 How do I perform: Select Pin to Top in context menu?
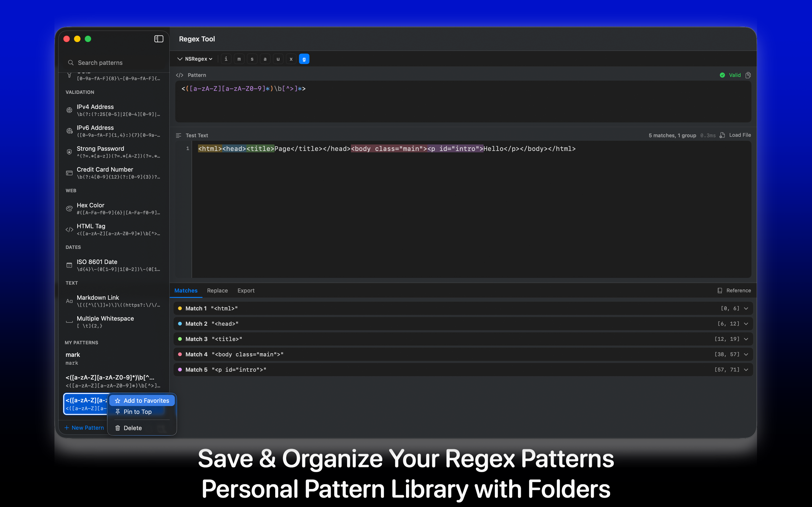point(138,412)
